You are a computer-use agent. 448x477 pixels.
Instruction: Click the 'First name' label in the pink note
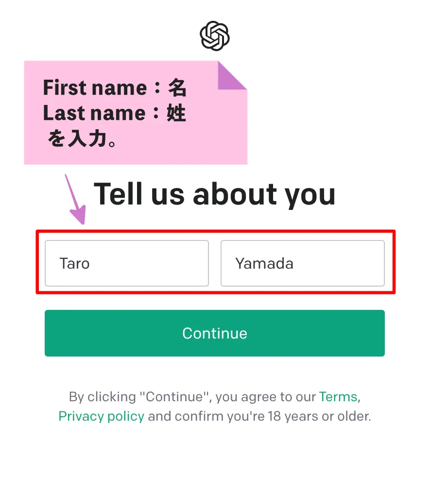pyautogui.click(x=95, y=87)
